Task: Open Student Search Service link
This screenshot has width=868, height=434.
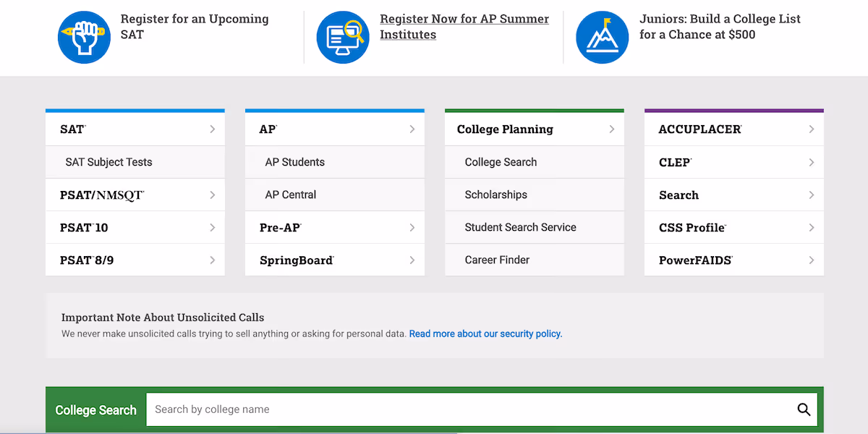Action: tap(521, 227)
